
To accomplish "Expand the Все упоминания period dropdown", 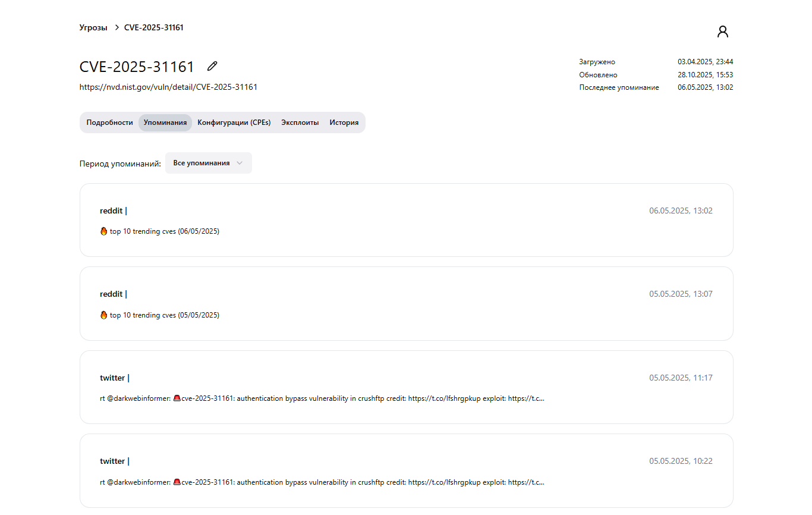I will [209, 163].
